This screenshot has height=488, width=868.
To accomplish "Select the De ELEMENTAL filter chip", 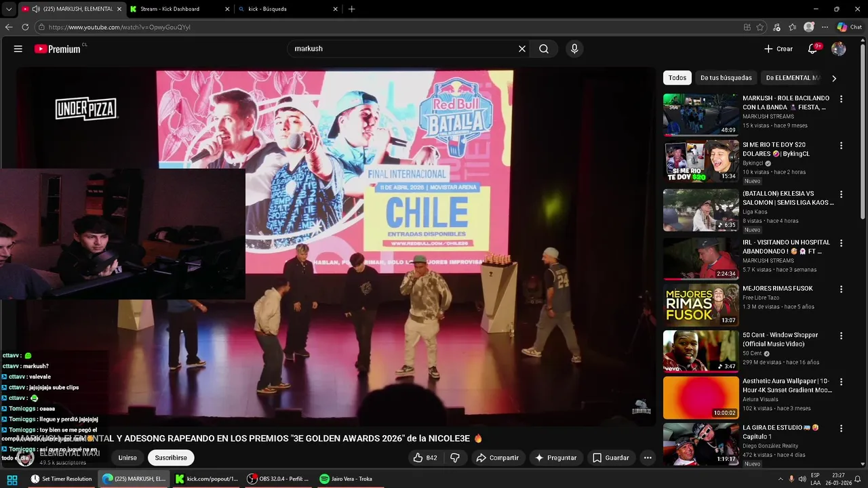I will click(x=792, y=78).
